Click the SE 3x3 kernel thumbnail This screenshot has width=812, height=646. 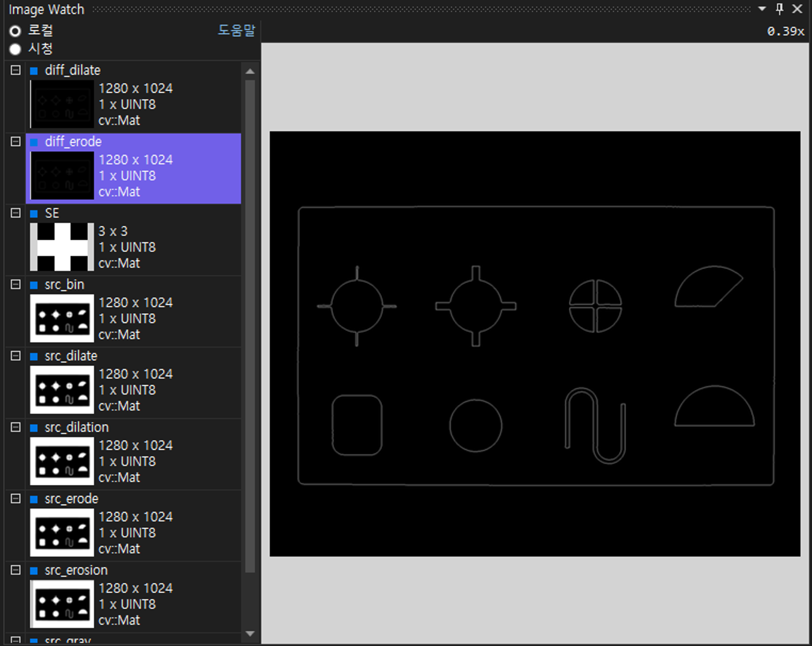pyautogui.click(x=62, y=247)
